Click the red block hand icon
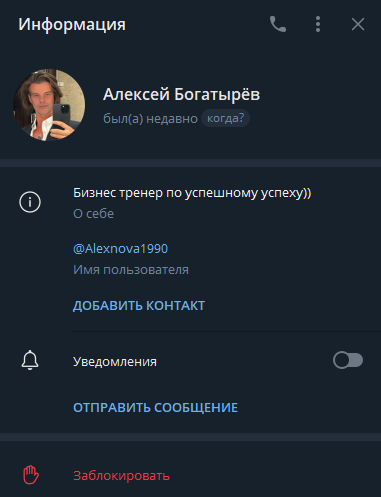This screenshot has height=497, width=381. [x=31, y=475]
